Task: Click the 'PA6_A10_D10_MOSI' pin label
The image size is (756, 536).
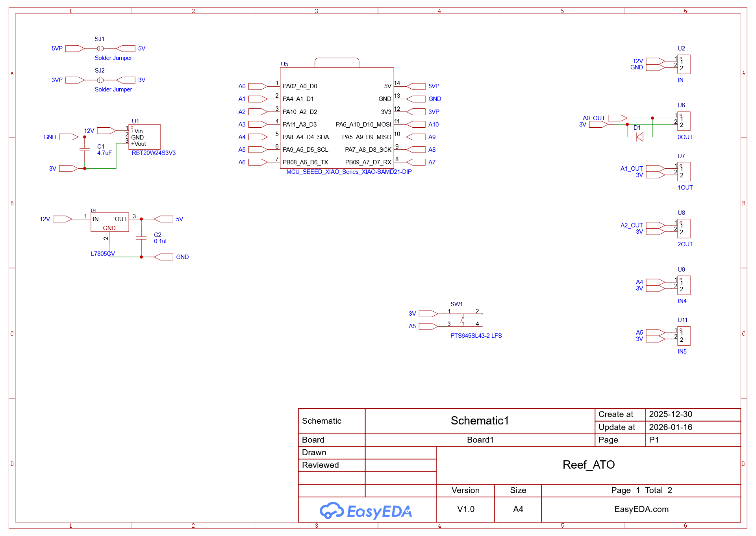Action: pos(363,125)
